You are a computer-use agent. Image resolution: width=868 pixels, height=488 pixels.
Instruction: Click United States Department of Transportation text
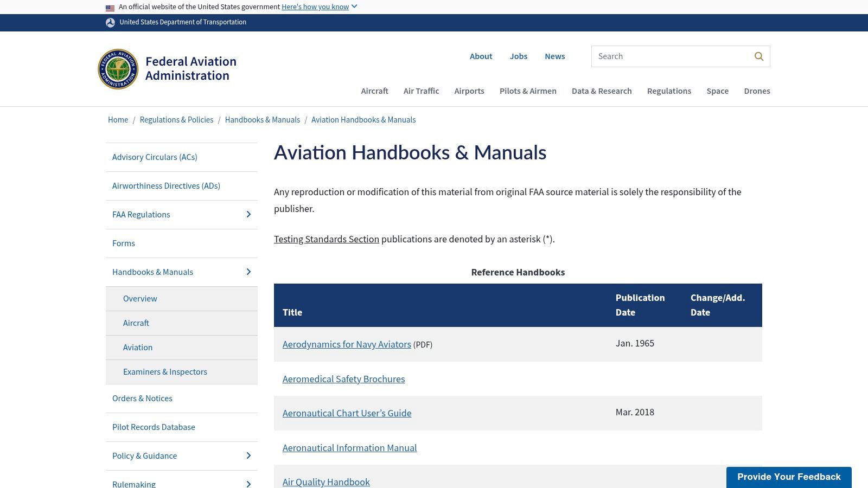coord(183,22)
